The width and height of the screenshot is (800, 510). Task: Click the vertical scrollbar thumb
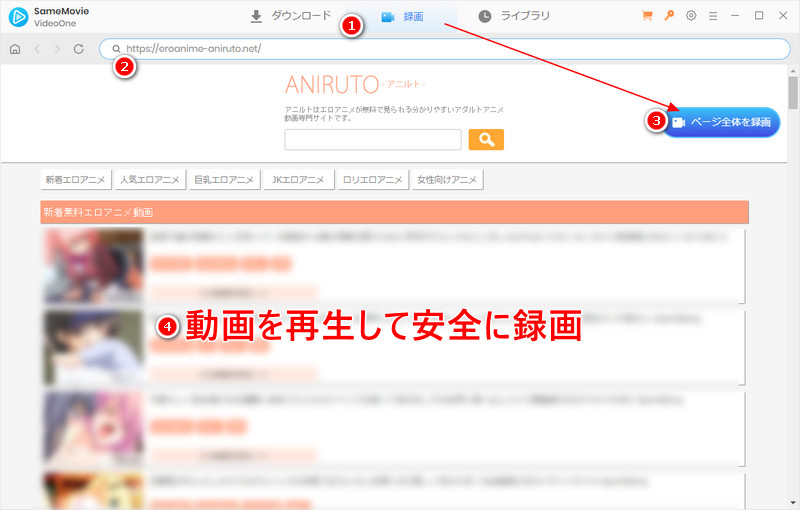(793, 93)
